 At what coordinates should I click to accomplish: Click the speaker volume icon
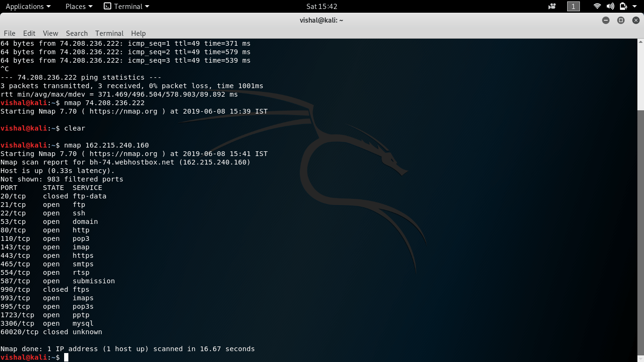click(x=610, y=6)
